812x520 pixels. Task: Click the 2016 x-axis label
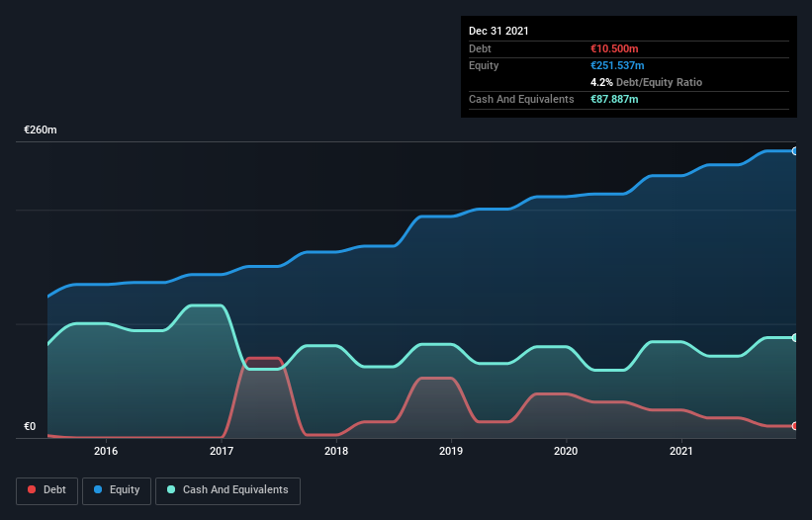click(106, 451)
